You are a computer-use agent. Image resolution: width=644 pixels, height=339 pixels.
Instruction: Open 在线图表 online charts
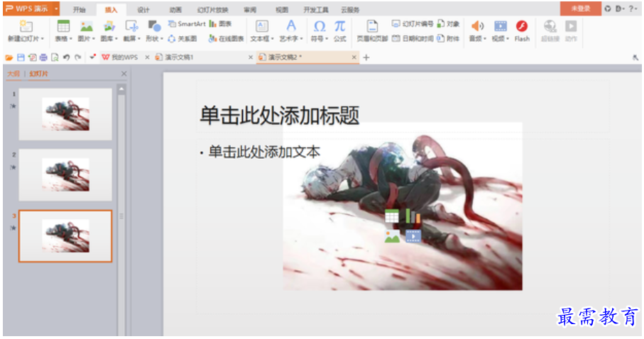tap(226, 38)
